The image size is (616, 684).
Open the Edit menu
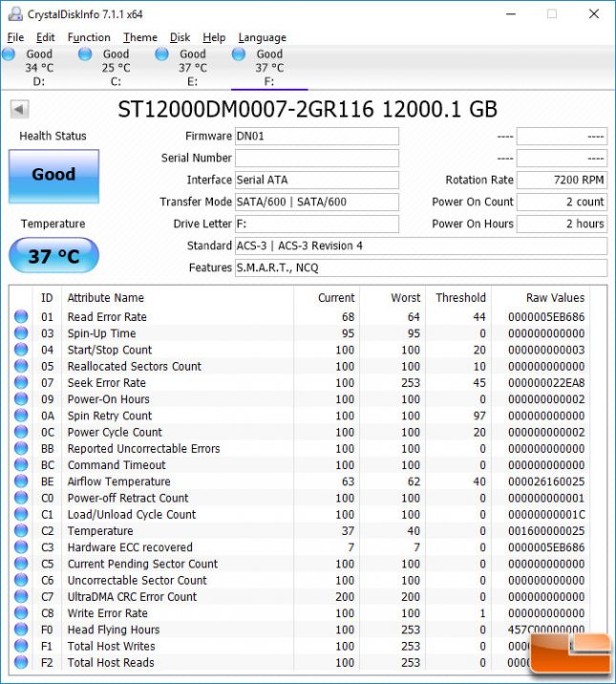pos(45,37)
